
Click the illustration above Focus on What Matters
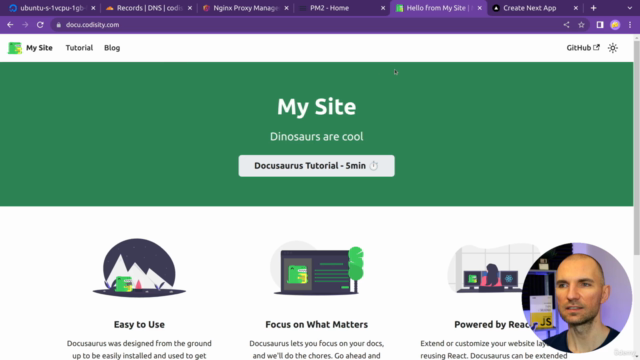point(317,268)
